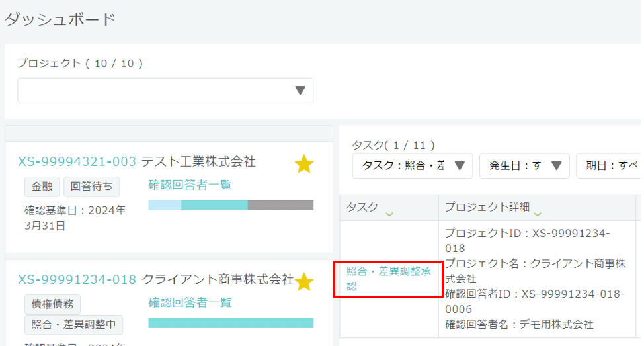Screen dimensions: 644x346
Task: Click the 金融 tag
Action: point(42,187)
